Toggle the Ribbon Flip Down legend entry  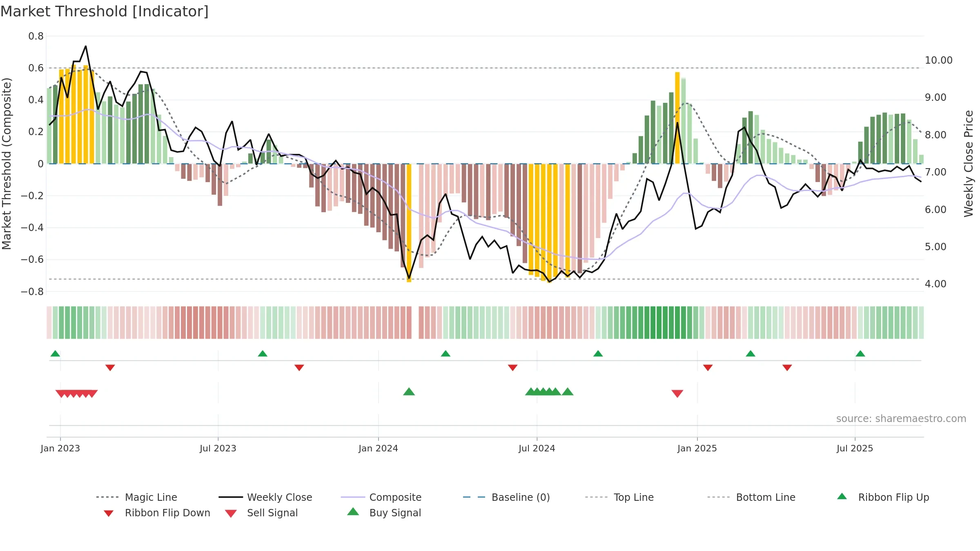[156, 513]
